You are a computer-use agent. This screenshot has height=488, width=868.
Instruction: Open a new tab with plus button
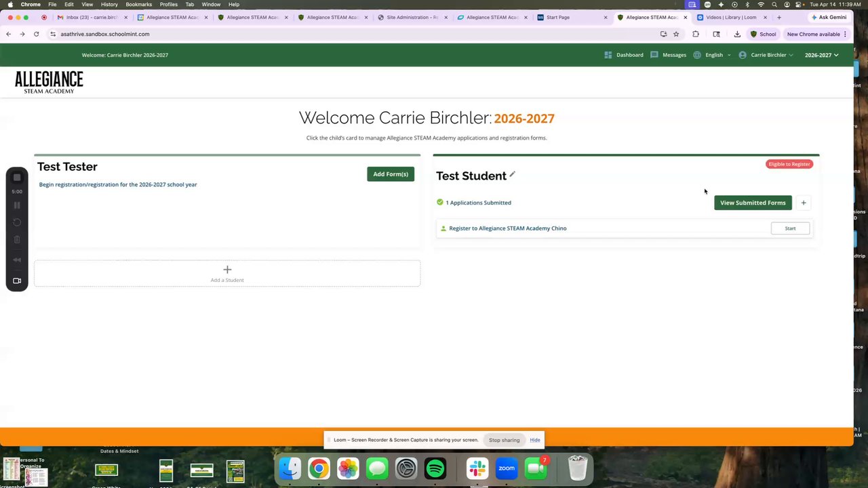779,17
